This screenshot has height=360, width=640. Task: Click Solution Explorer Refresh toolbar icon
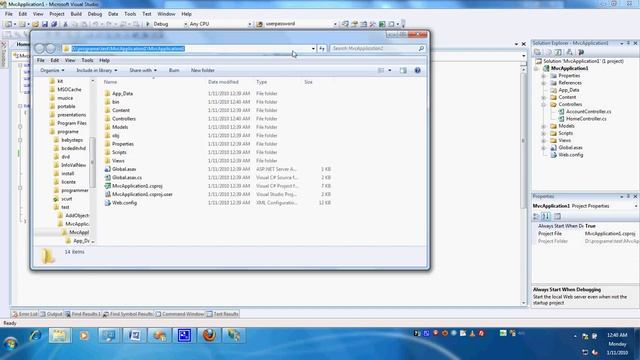pyautogui.click(x=558, y=52)
